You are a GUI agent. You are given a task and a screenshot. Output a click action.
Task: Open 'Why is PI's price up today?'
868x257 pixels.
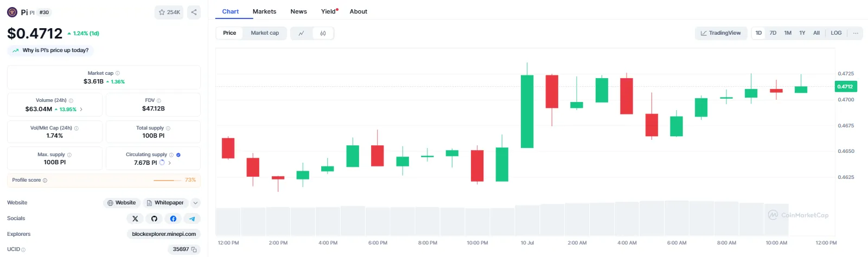tap(50, 50)
